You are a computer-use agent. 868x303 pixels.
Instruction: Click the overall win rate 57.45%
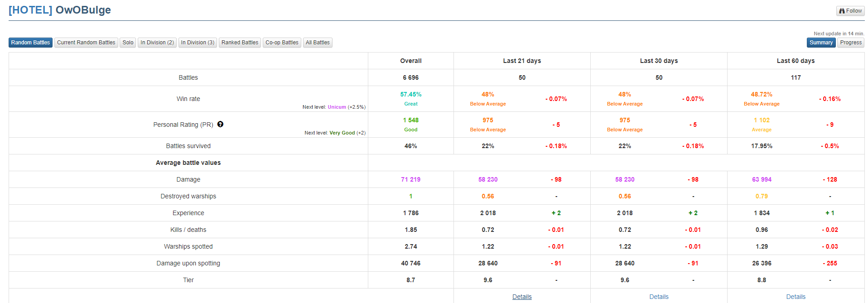point(411,94)
